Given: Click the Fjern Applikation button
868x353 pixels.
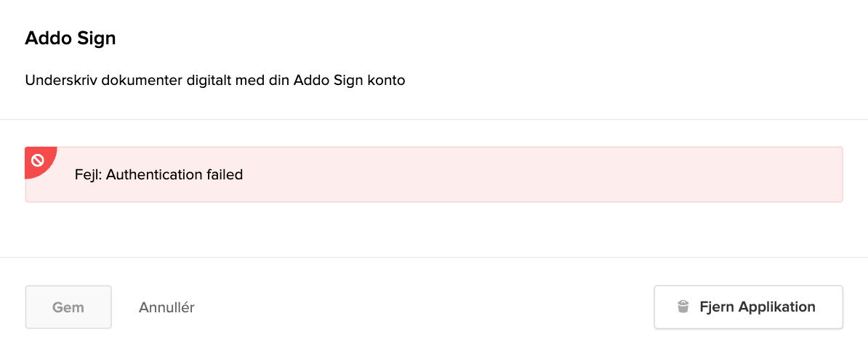Looking at the screenshot, I should pyautogui.click(x=748, y=307).
